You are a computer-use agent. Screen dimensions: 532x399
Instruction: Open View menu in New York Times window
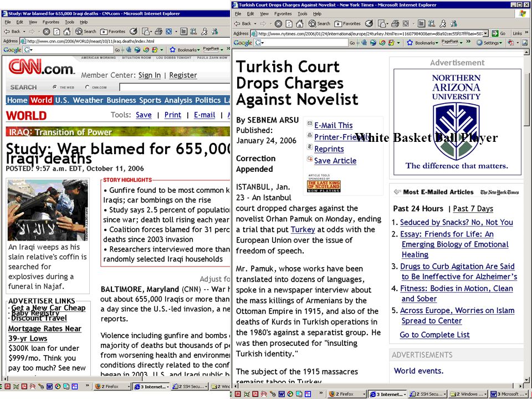[264, 14]
